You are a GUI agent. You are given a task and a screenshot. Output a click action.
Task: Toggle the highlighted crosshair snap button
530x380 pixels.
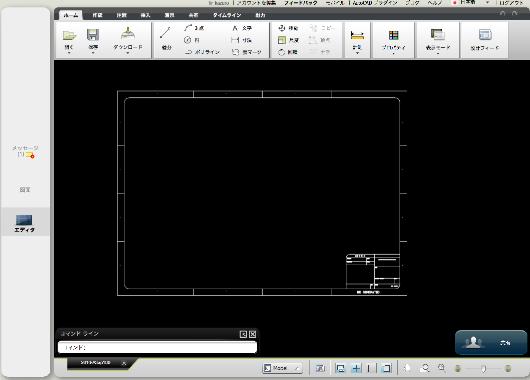tap(356, 368)
